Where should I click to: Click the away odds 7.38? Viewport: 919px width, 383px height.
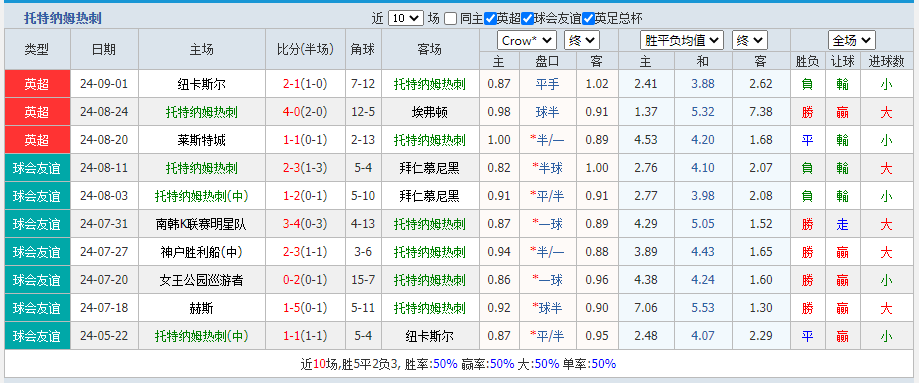coord(761,112)
